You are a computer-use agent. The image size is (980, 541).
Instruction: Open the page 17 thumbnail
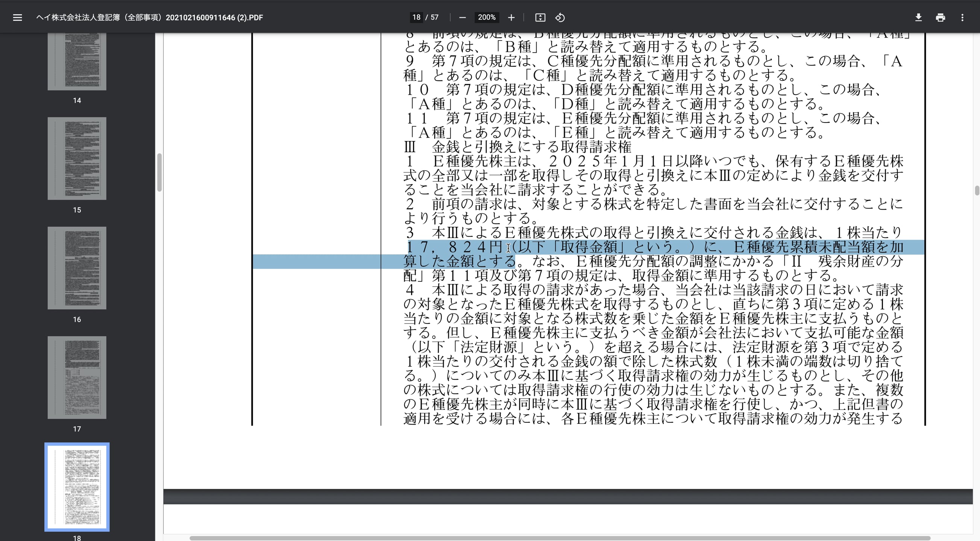pyautogui.click(x=77, y=377)
